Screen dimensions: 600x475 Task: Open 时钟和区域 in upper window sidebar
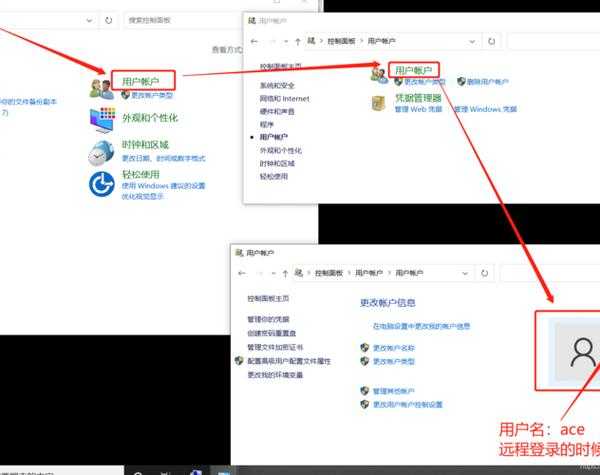(277, 163)
